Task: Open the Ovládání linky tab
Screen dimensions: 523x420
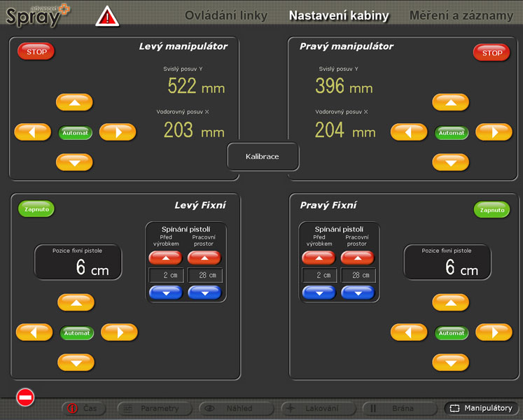Action: click(225, 15)
